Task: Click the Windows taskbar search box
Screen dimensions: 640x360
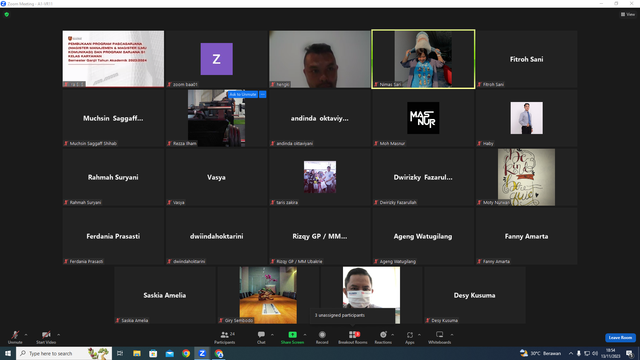Action: click(64, 353)
